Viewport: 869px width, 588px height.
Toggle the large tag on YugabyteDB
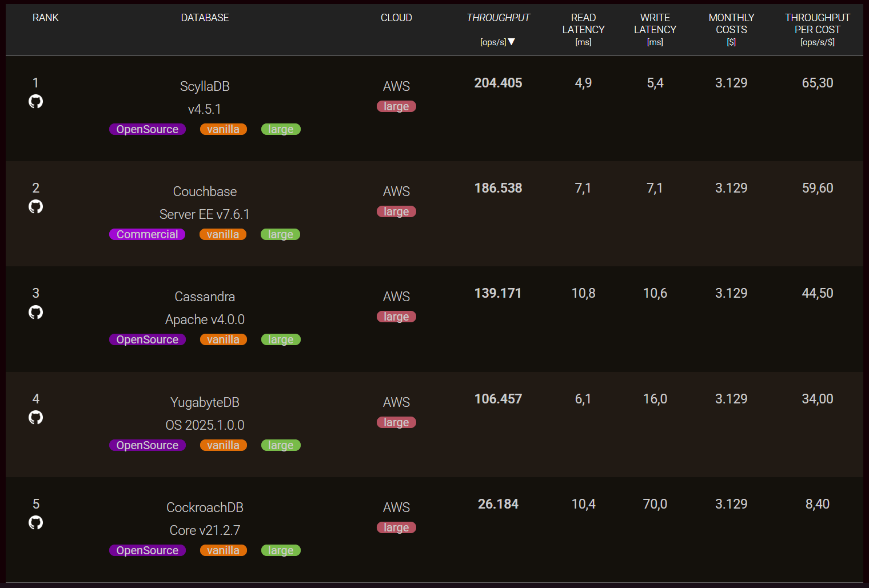click(280, 445)
